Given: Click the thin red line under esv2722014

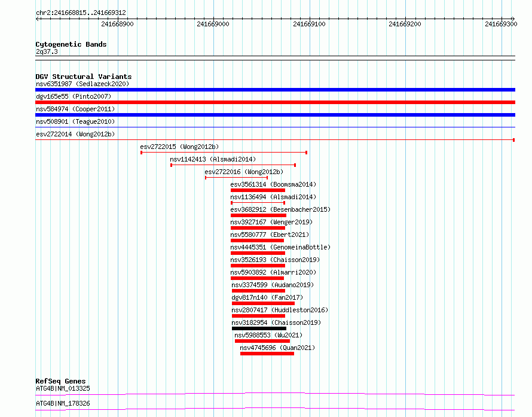Looking at the screenshot, I should click(275, 140).
